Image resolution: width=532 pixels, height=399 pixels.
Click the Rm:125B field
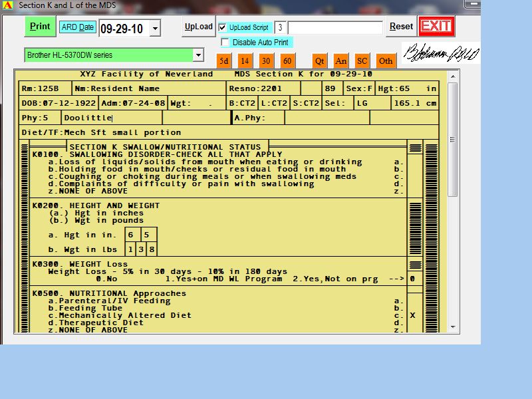click(x=45, y=88)
